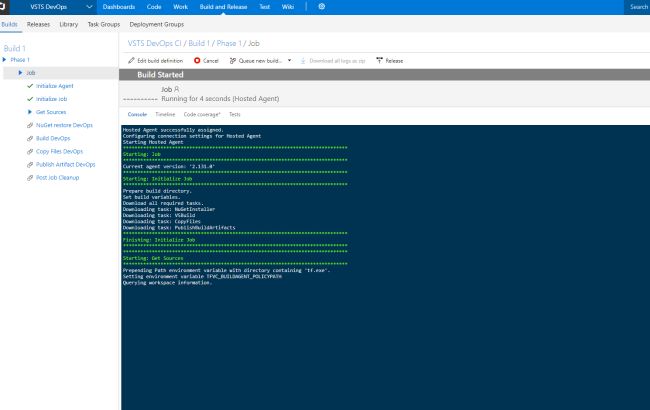Image resolution: width=650 pixels, height=410 pixels.
Task: Select Post Job Cleanup step
Action: click(57, 178)
